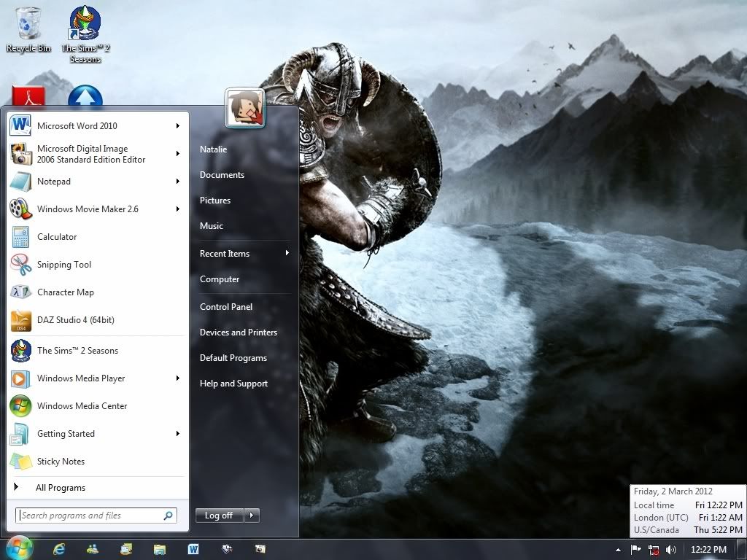Start Windows Media Center

click(82, 406)
